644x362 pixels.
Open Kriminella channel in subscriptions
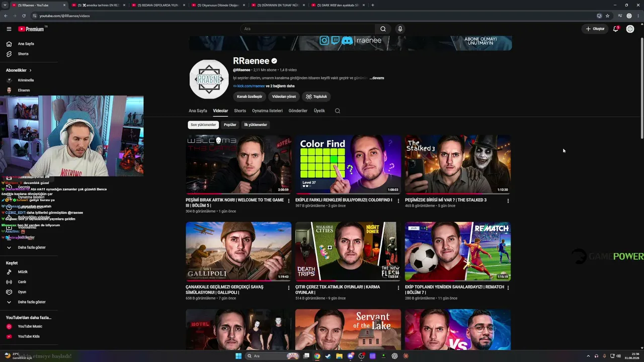point(26,80)
